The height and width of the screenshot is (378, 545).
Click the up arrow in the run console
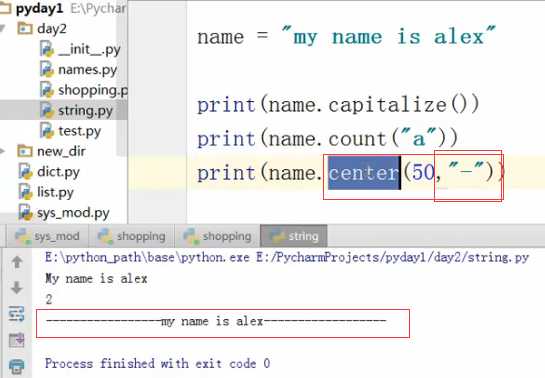[17, 262]
